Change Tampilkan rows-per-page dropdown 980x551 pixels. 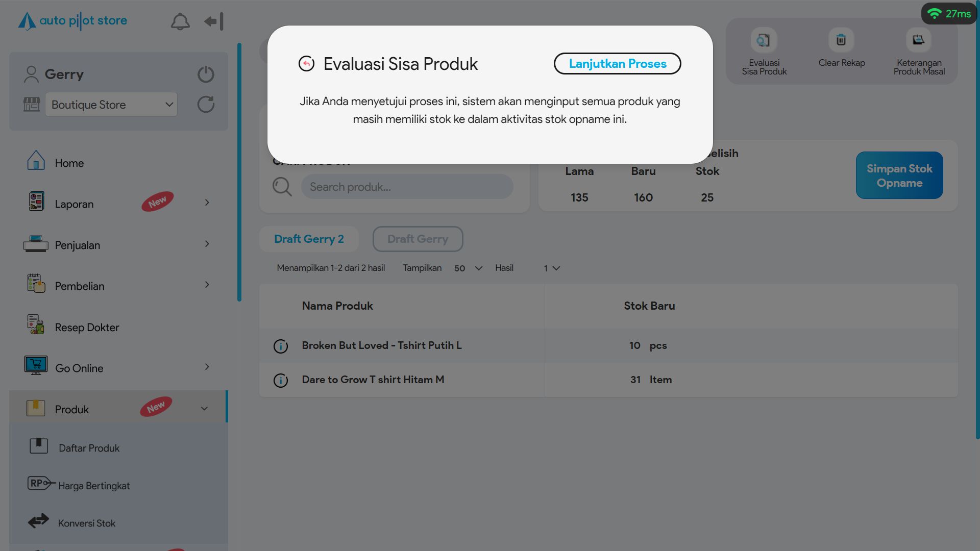point(468,268)
